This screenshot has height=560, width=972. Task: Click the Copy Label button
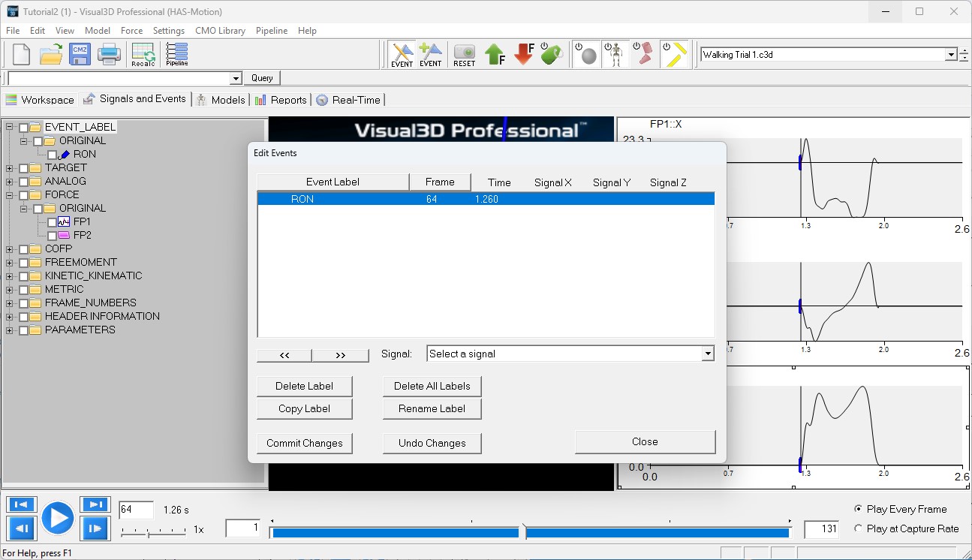304,408
